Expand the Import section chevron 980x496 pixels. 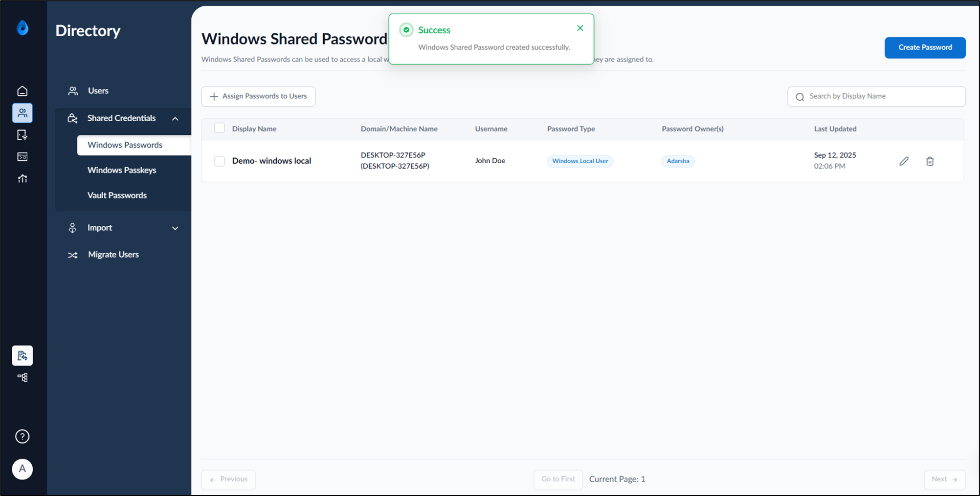(x=175, y=228)
